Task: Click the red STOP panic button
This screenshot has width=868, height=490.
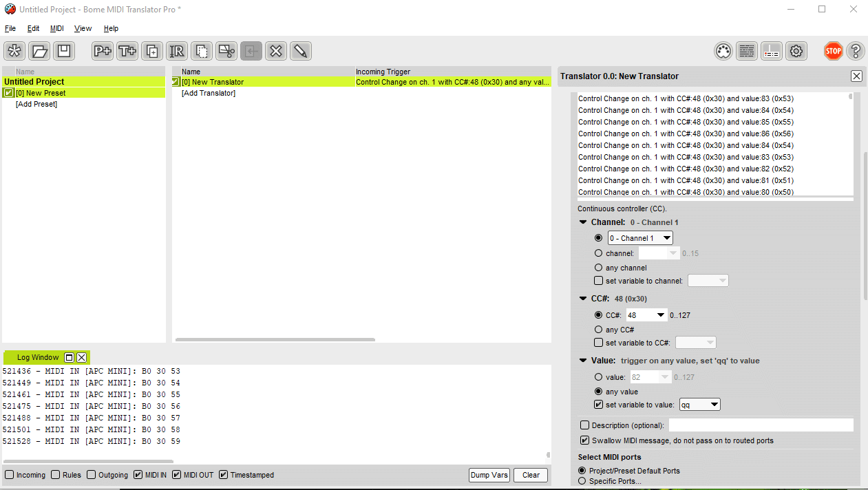Action: [834, 51]
